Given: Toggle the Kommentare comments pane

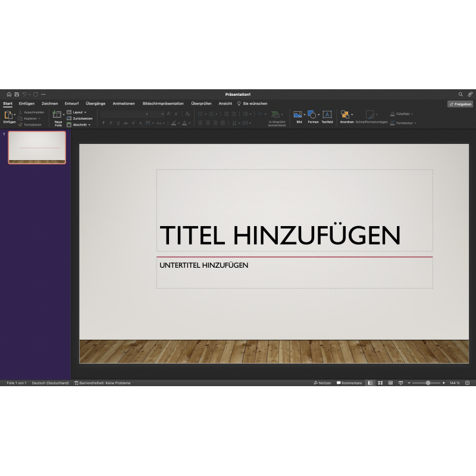Looking at the screenshot, I should 349,383.
